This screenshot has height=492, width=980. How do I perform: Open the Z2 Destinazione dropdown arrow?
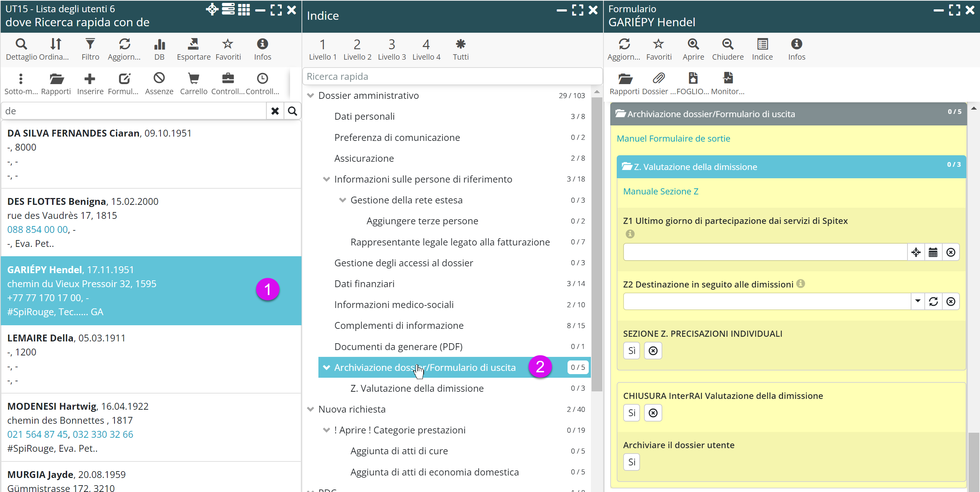917,301
